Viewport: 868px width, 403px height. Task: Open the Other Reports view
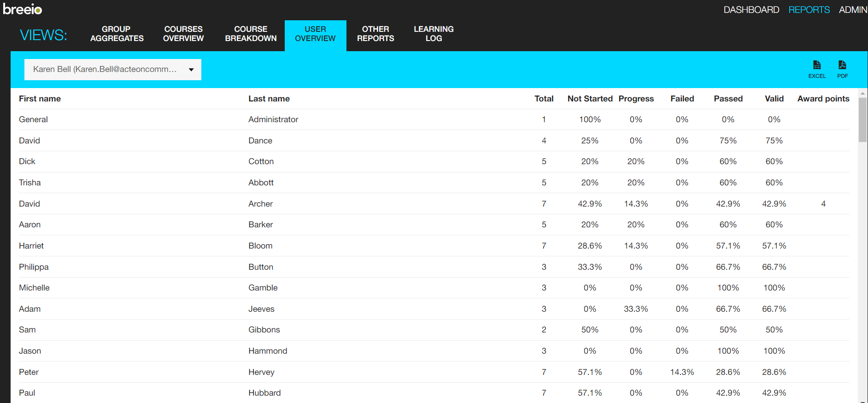click(375, 34)
